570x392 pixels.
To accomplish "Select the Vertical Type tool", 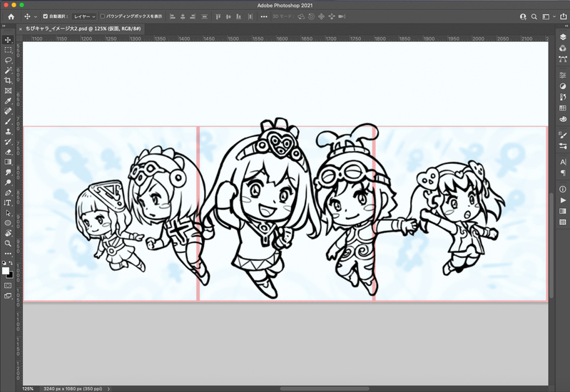I will tap(8, 202).
